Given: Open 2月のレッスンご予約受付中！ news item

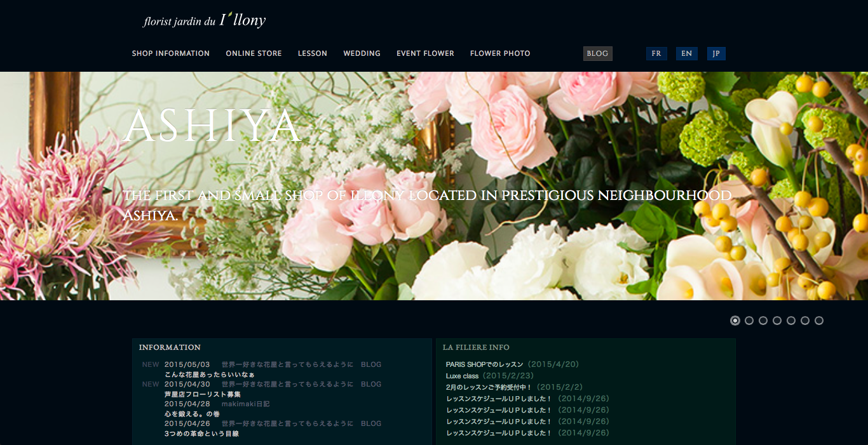Looking at the screenshot, I should tap(489, 387).
